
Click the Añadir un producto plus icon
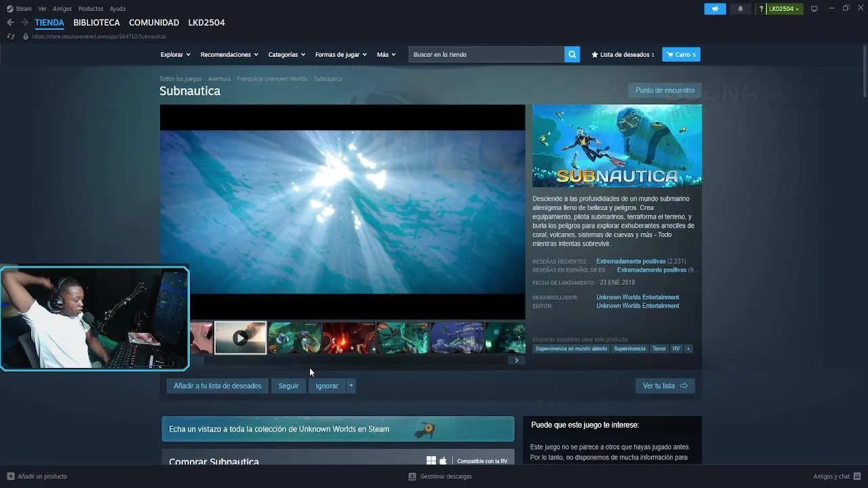(10, 476)
